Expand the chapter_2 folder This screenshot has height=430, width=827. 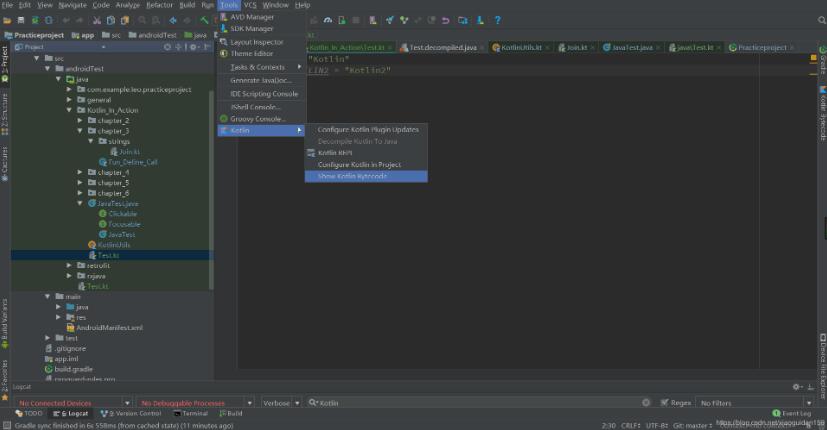80,120
